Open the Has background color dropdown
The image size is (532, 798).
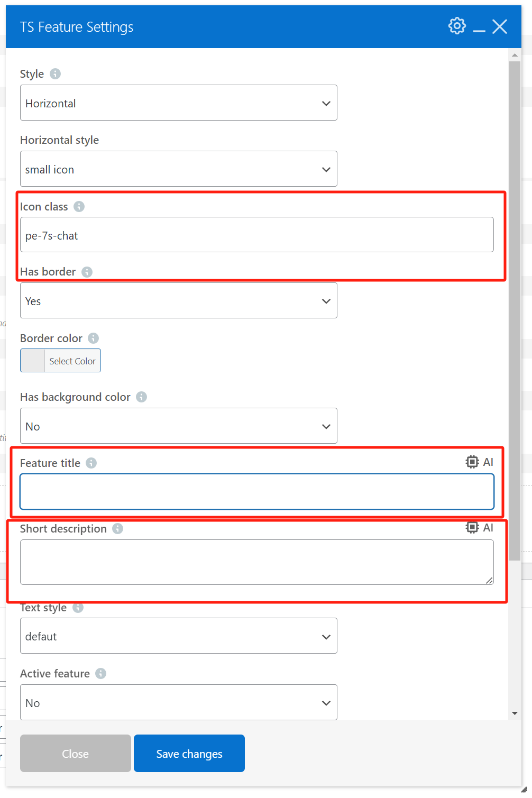[x=178, y=426]
